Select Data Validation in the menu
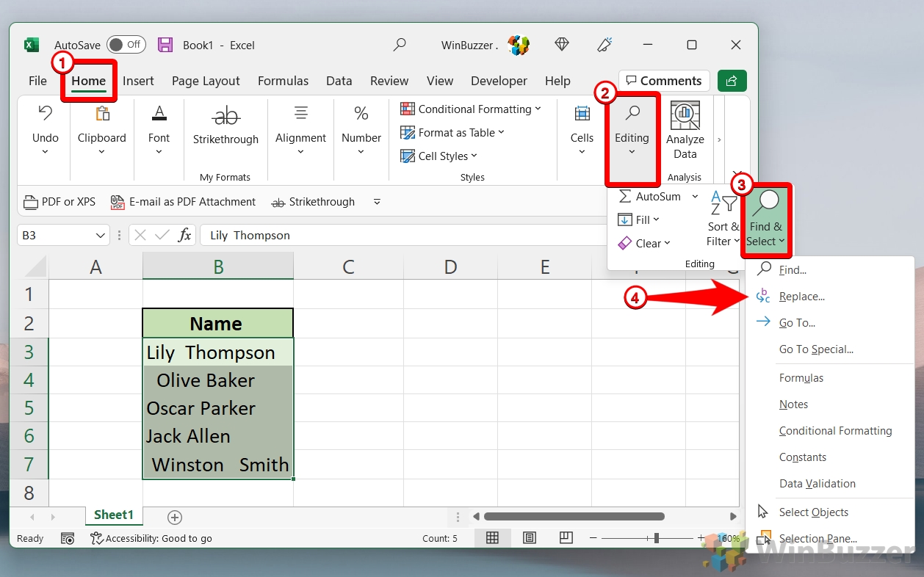 817,484
